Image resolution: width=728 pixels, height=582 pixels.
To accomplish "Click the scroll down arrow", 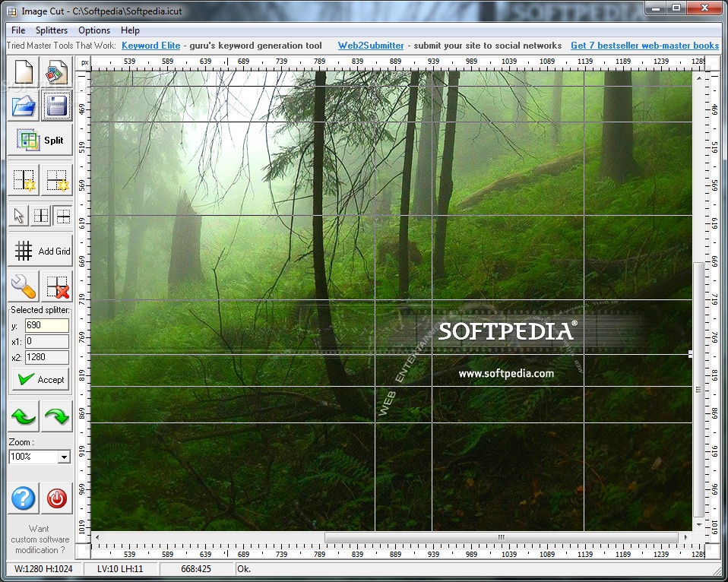I will tap(699, 524).
